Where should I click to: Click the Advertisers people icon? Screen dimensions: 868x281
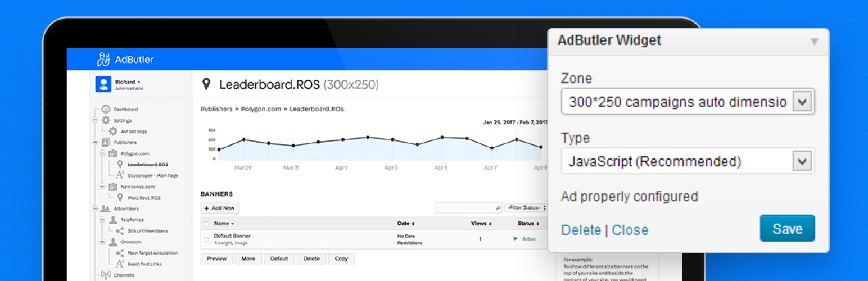[105, 209]
